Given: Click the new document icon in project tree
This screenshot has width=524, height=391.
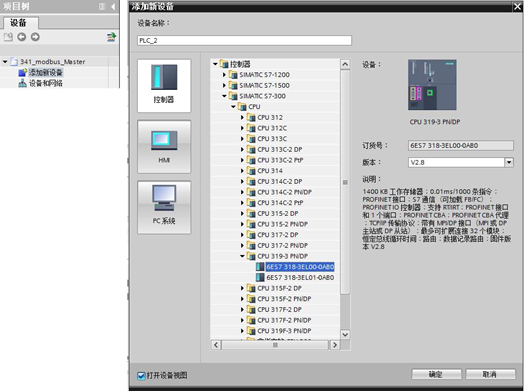Looking at the screenshot, I should (x=8, y=37).
